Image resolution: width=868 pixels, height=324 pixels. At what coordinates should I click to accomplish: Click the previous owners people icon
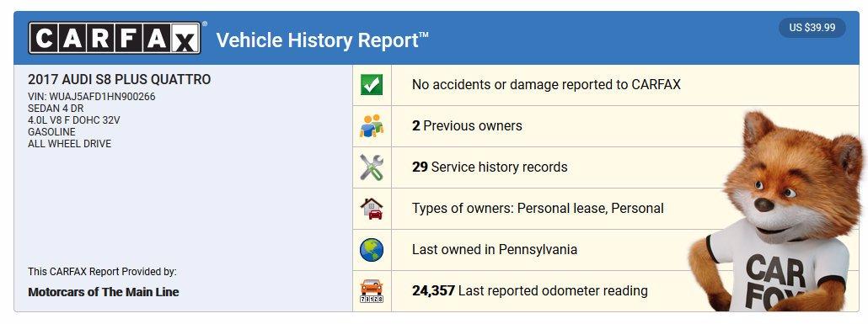tap(372, 126)
